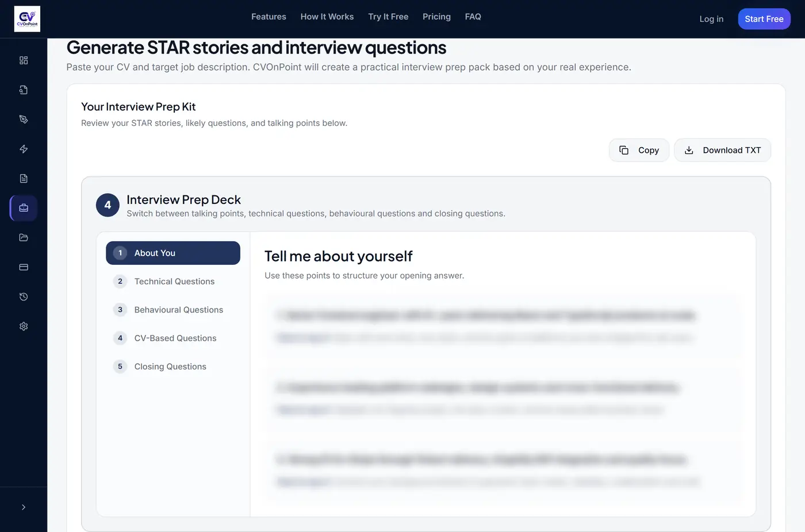This screenshot has height=532, width=805.
Task: Open How It Works nav link
Action: click(x=327, y=17)
